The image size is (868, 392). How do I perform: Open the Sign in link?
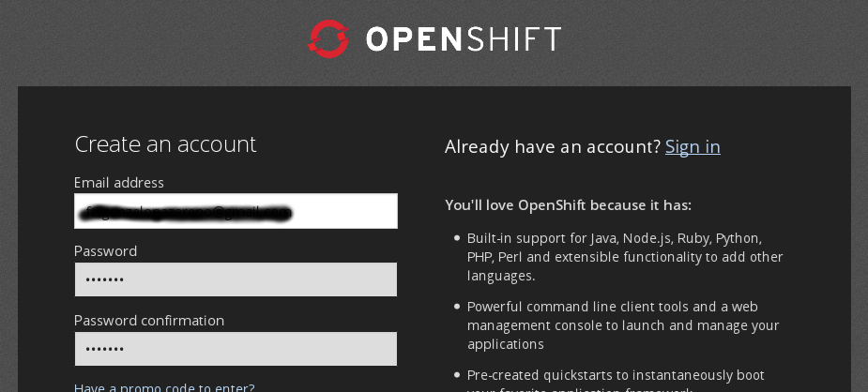pos(693,146)
